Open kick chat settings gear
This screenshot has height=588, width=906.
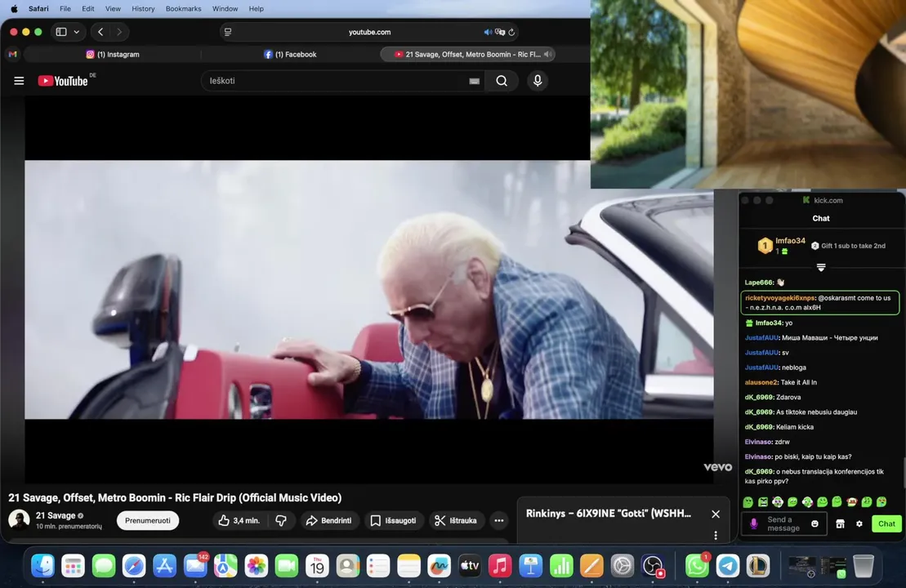[x=859, y=523]
